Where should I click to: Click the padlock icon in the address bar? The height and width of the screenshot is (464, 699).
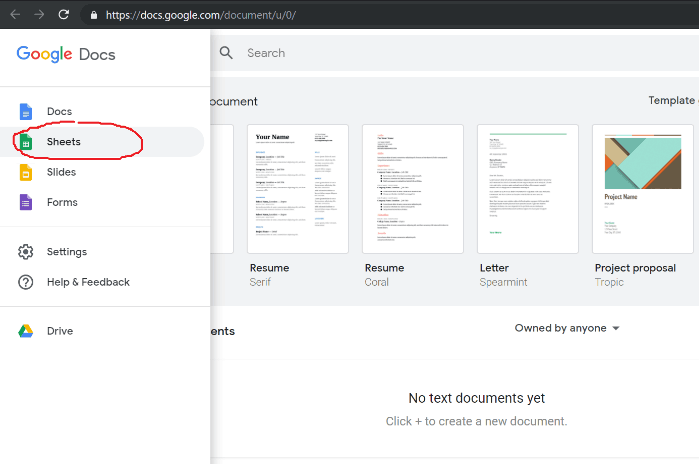pos(94,15)
